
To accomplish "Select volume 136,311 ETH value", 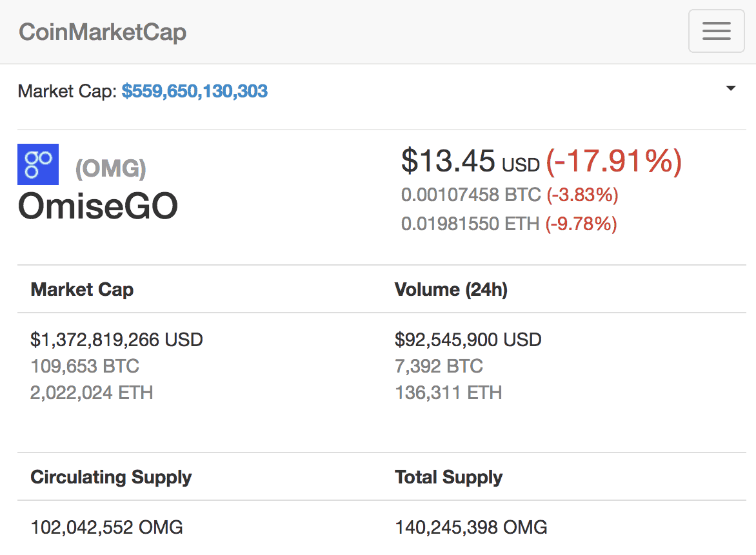I will tap(448, 393).
